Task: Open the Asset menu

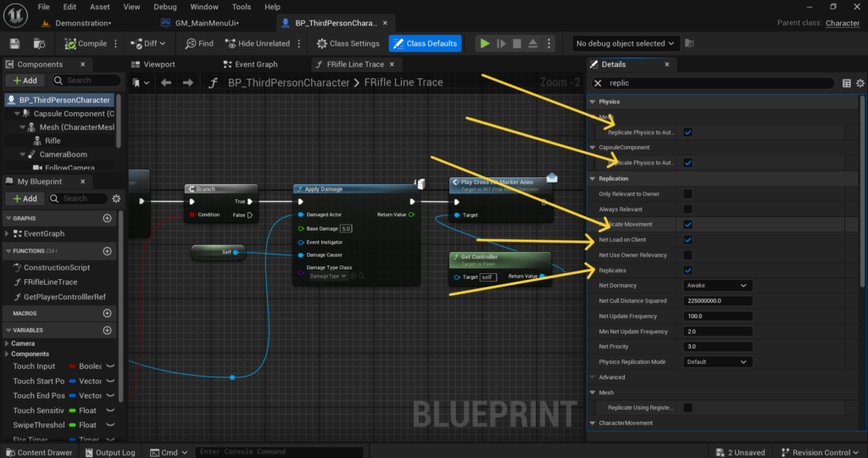Action: pyautogui.click(x=100, y=7)
